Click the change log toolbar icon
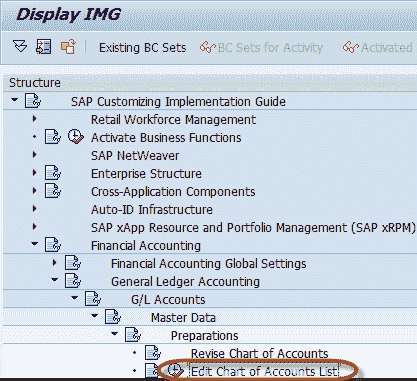 tap(68, 46)
